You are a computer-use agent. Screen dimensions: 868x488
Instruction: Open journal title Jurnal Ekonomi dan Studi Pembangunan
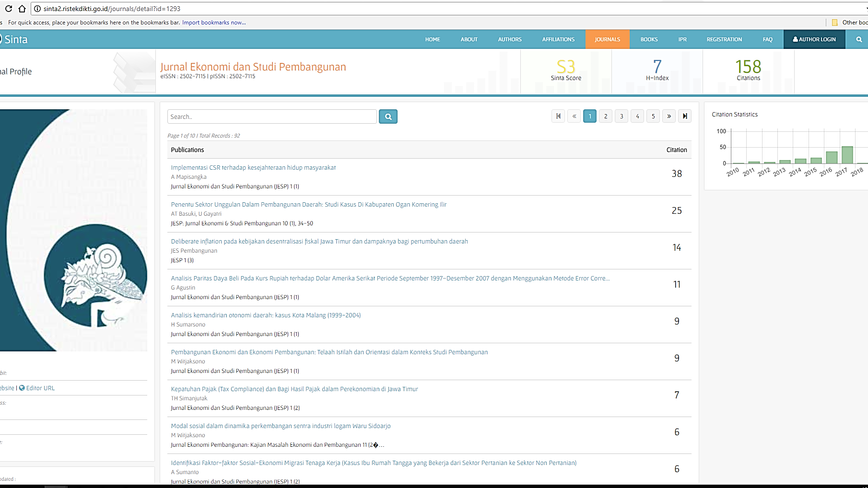coord(253,67)
